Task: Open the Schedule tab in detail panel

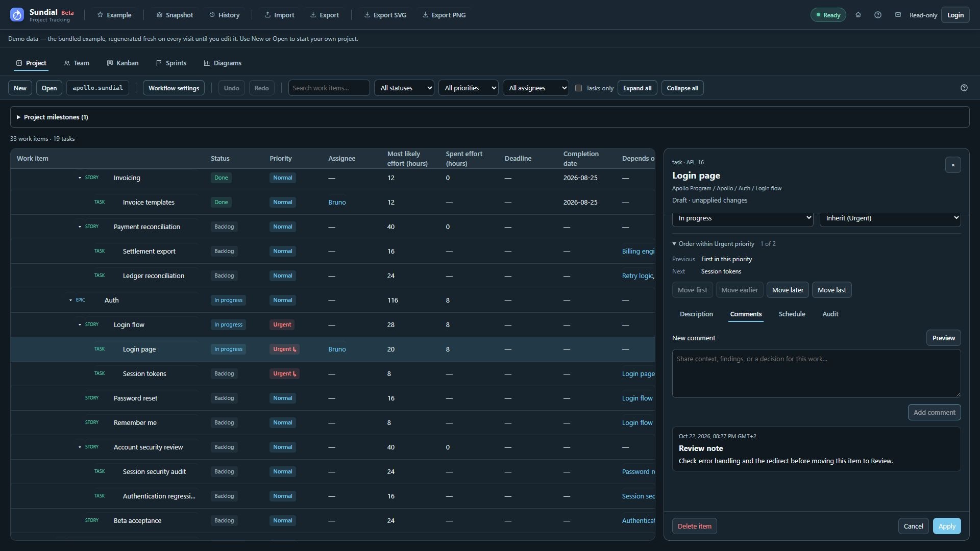Action: (x=792, y=314)
